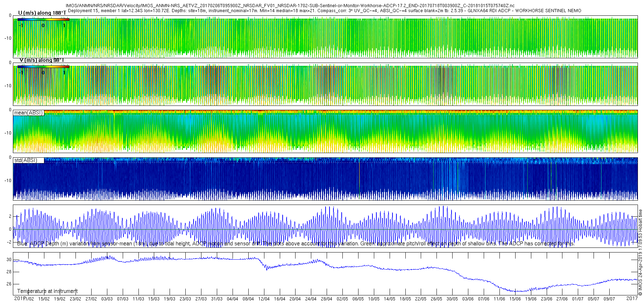Click the '27/06' date tick label
Screen dimensions: 644x304
[562, 299]
